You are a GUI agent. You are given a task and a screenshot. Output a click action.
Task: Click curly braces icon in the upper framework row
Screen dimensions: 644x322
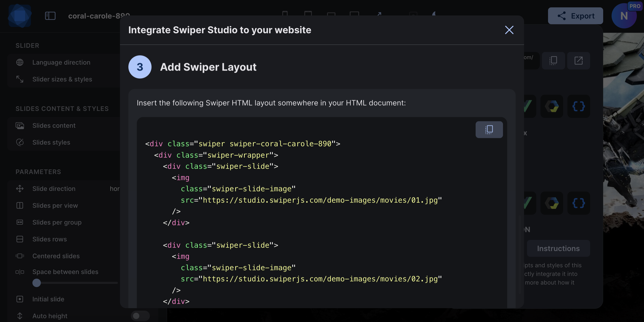coord(579,106)
